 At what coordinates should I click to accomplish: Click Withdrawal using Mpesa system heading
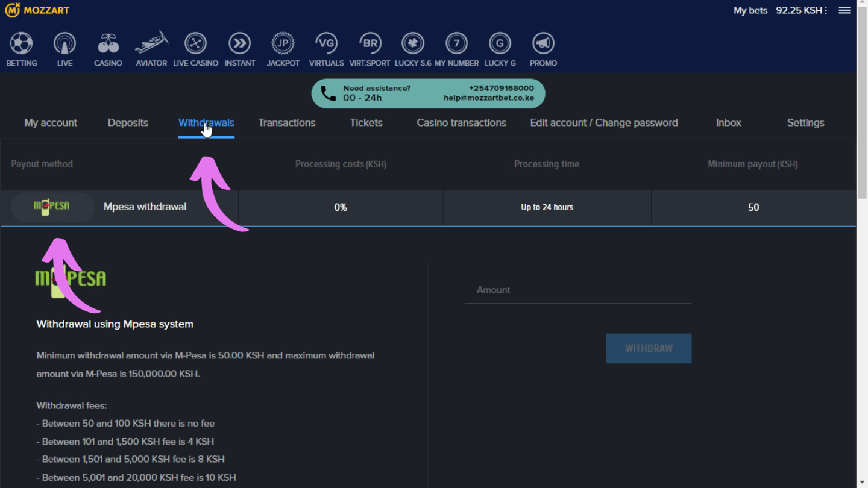click(x=115, y=324)
